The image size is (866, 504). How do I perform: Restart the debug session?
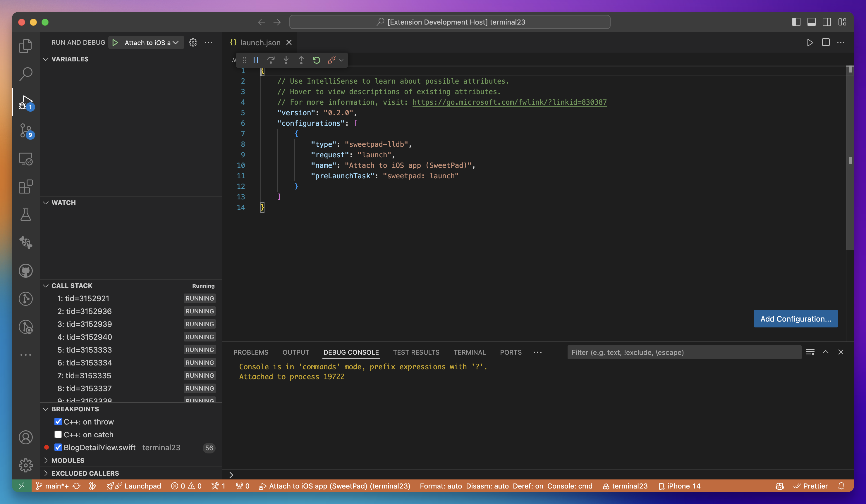pos(316,60)
